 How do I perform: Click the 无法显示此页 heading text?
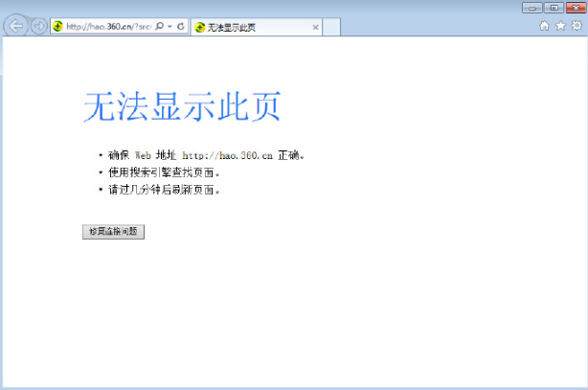click(x=182, y=106)
